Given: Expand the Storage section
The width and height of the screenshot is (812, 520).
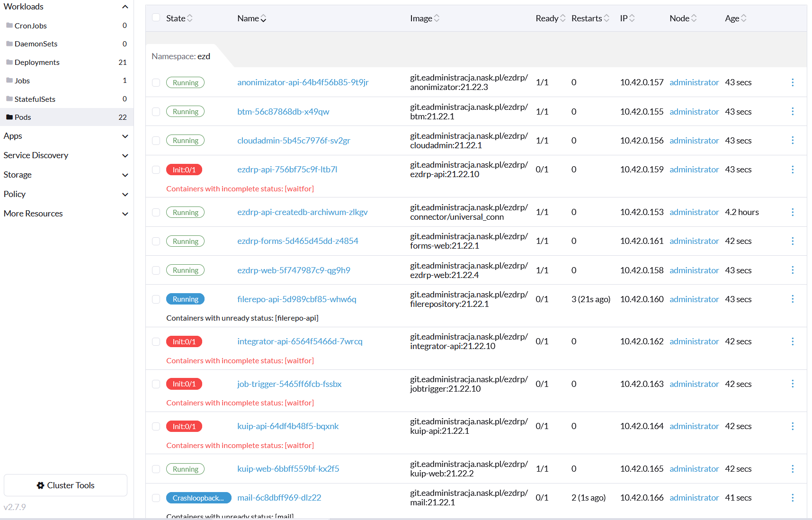Looking at the screenshot, I should (125, 175).
